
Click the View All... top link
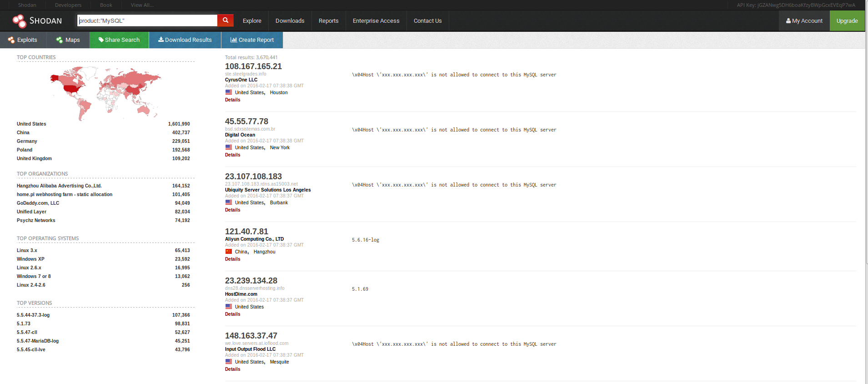point(142,5)
